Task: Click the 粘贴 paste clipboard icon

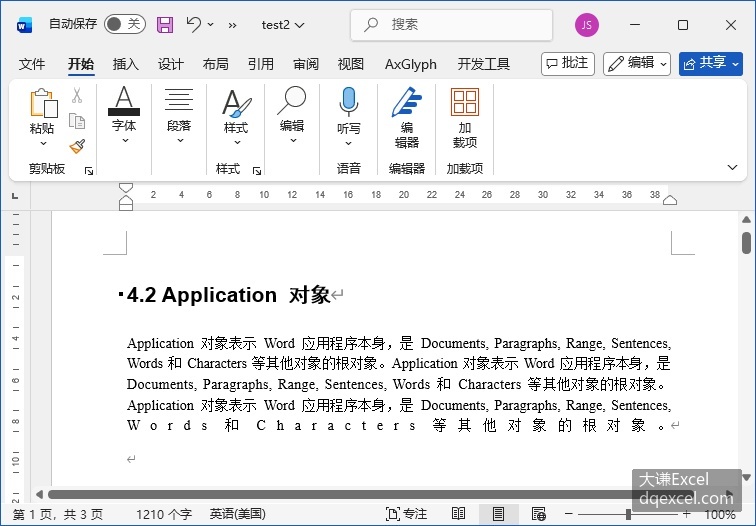Action: 43,103
